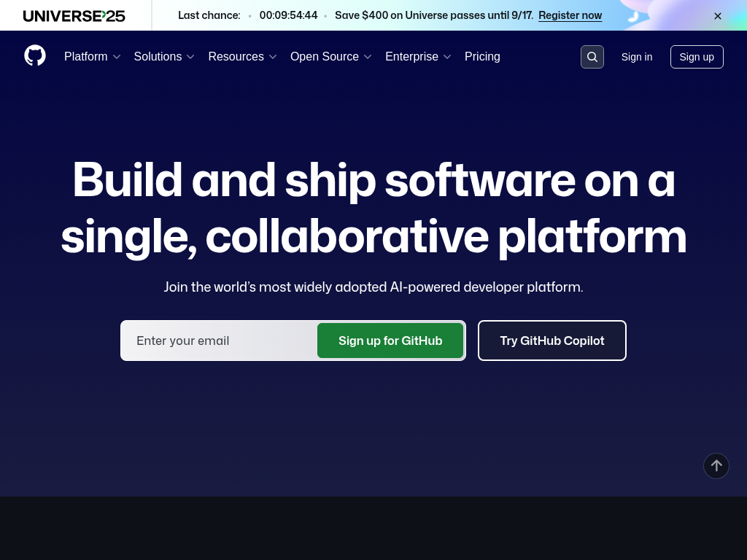Click the GitHub Octocat logo
The image size is (747, 560).
pos(35,56)
